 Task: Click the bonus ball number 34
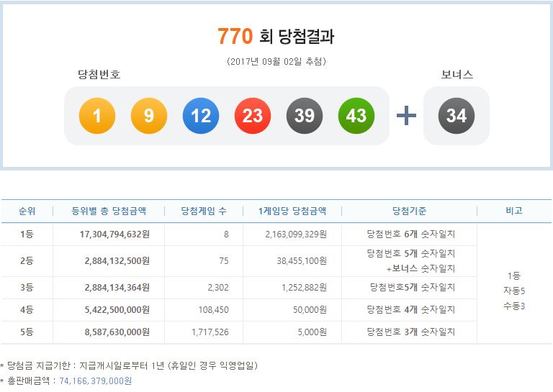pyautogui.click(x=457, y=116)
